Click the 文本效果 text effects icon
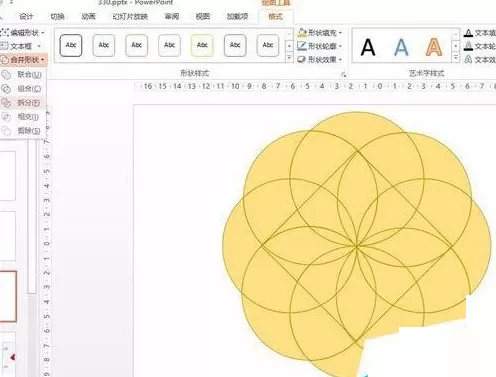Image resolution: width=496 pixels, height=377 pixels. click(x=468, y=59)
